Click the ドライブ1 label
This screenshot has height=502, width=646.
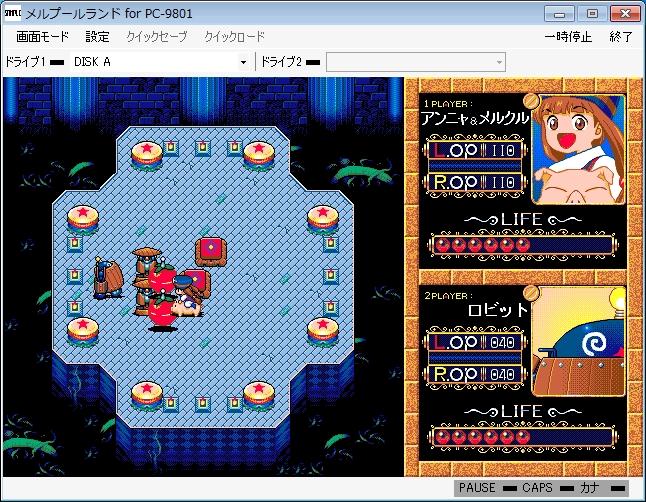pyautogui.click(x=25, y=62)
